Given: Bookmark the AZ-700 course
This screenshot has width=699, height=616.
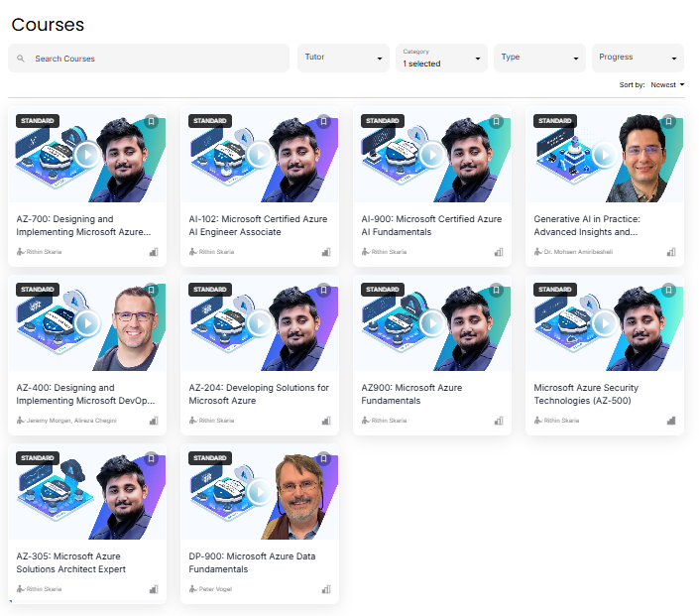Looking at the screenshot, I should pos(151,121).
